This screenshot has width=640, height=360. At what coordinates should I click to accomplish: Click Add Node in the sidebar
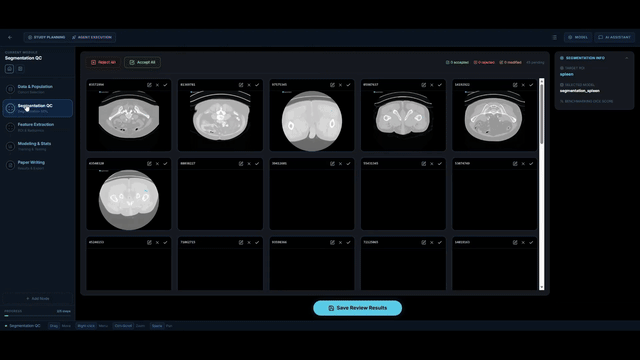point(38,298)
